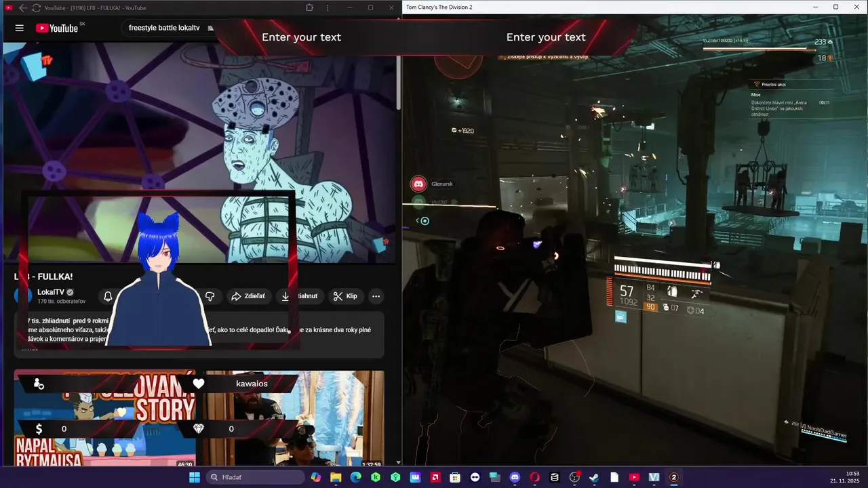Open Opera browser from the taskbar
Image resolution: width=868 pixels, height=488 pixels.
point(534,477)
